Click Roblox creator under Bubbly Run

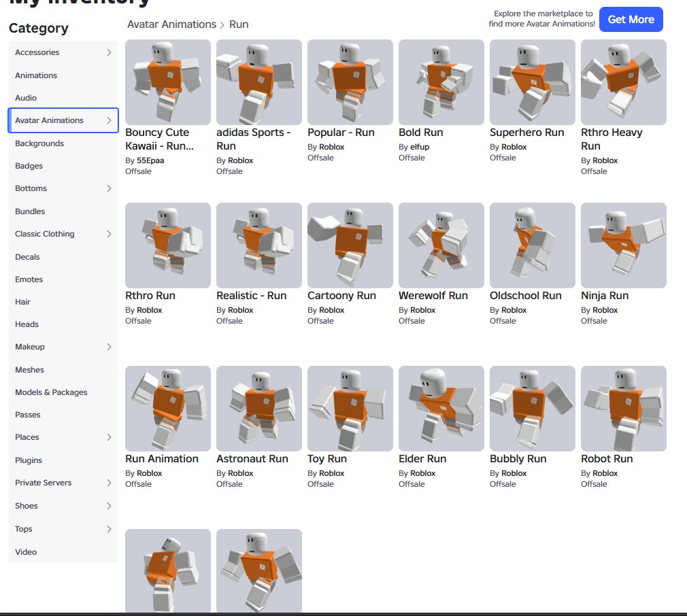point(514,473)
